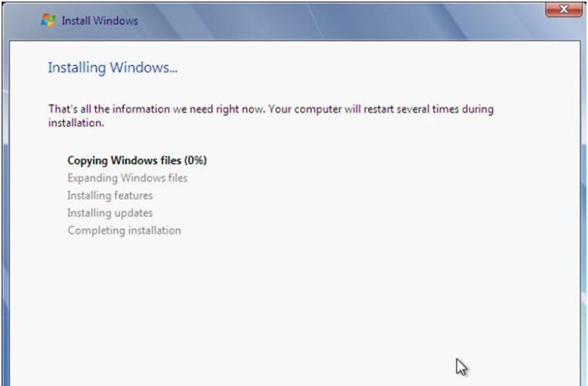
Task: Click the 'Expanding Windows files' step
Action: click(x=128, y=178)
